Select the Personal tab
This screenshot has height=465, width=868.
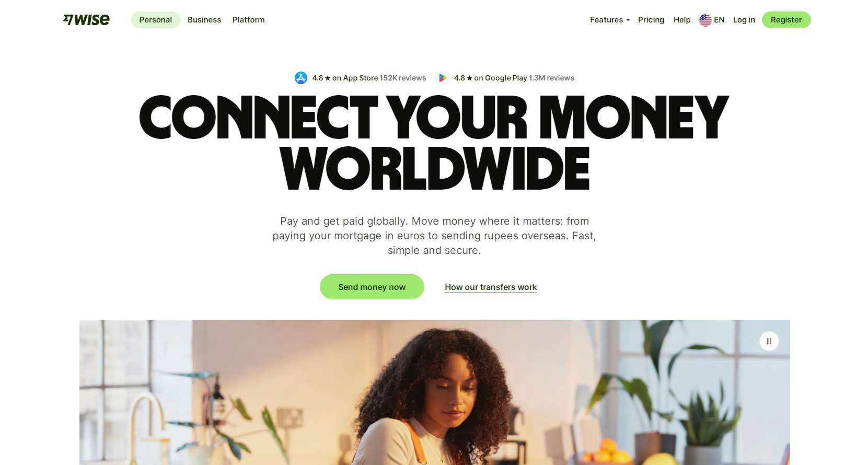155,20
